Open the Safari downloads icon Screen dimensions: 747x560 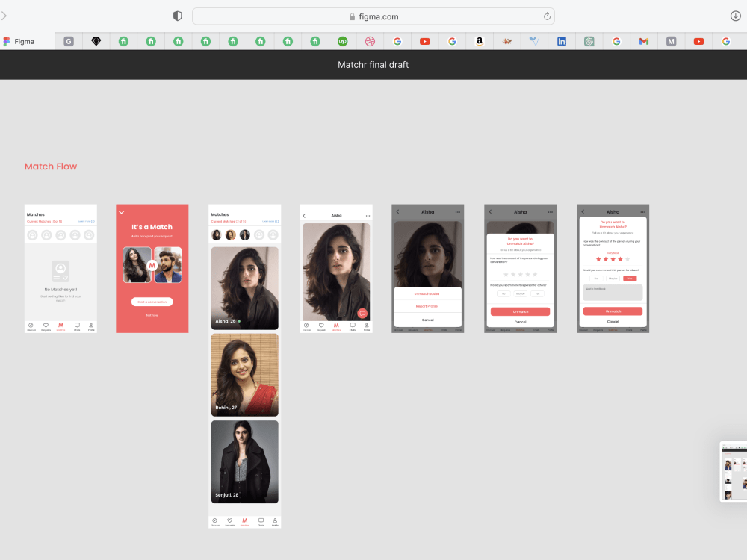click(736, 16)
